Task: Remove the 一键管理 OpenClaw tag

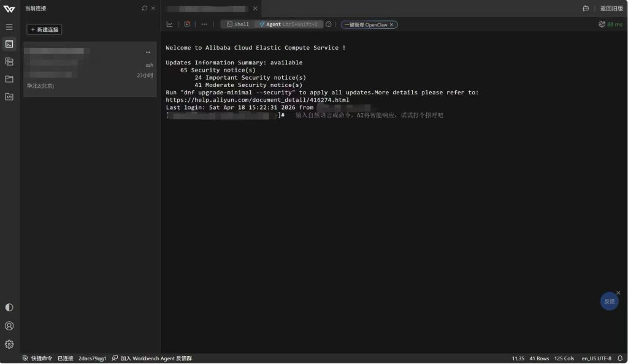Action: [392, 25]
